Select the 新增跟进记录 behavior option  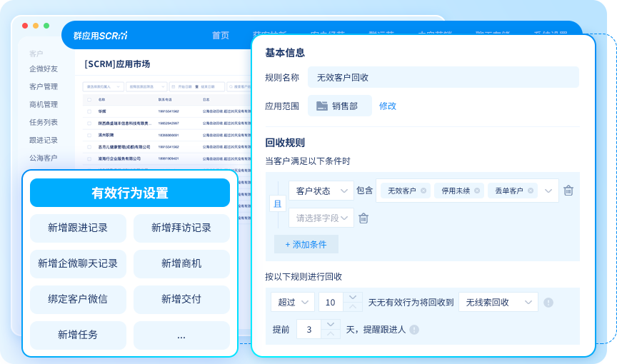[78, 228]
